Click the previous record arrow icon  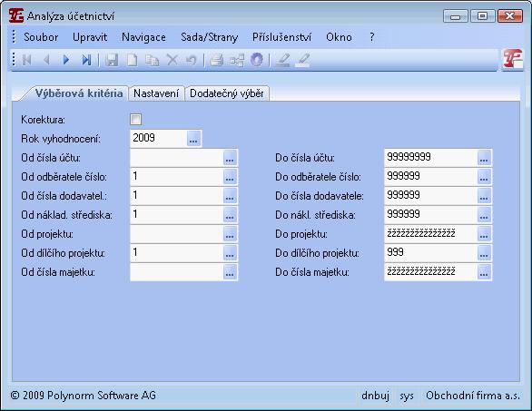pyautogui.click(x=46, y=60)
